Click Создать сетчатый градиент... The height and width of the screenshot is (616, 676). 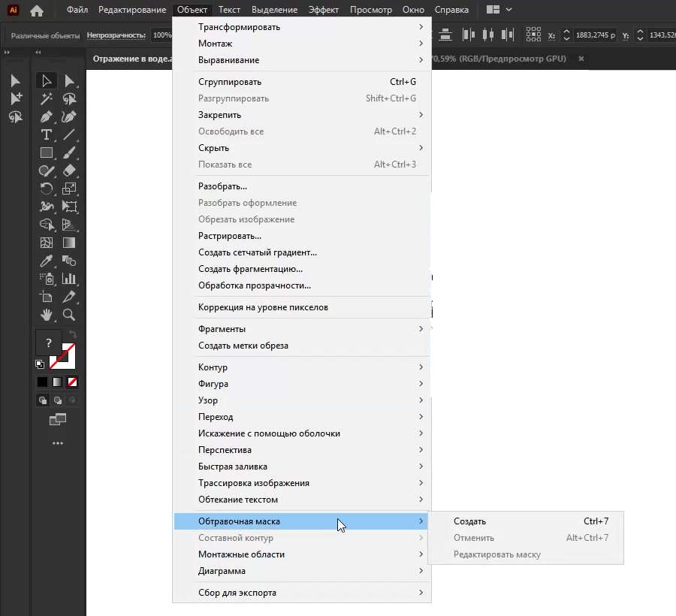coord(302,252)
